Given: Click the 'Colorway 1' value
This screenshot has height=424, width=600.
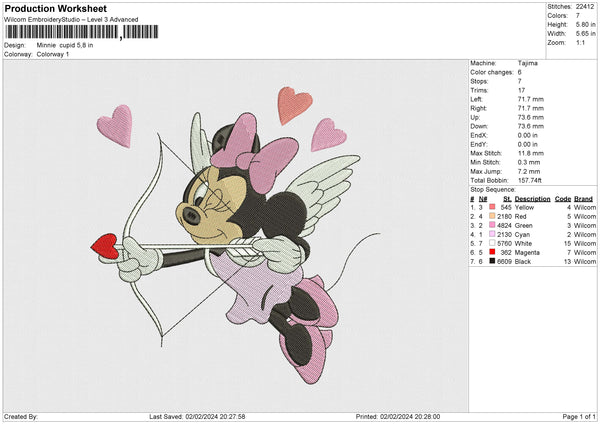Looking at the screenshot, I should point(53,54).
